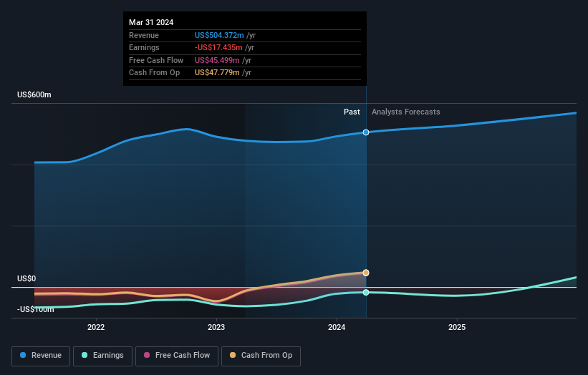Click the US$45.499m free cash flow value

coord(217,60)
